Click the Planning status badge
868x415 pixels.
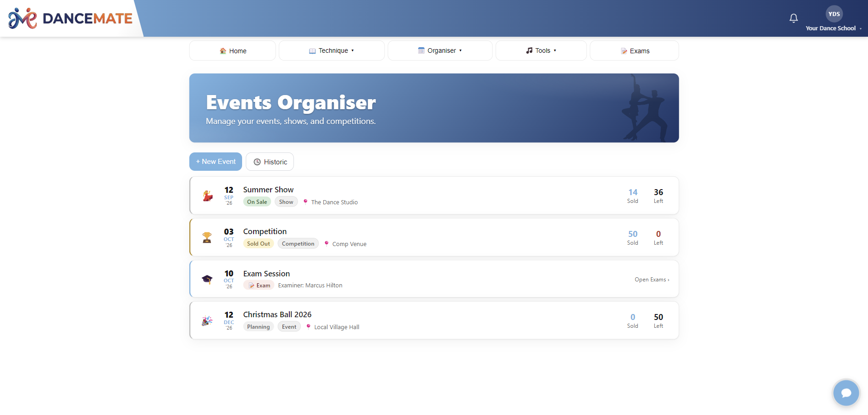[x=259, y=327]
